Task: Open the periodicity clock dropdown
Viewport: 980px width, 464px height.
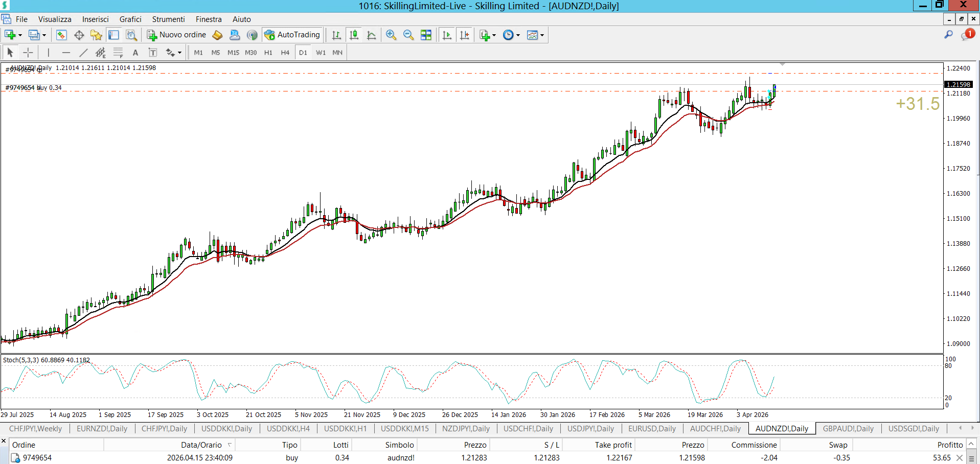Action: tap(518, 35)
